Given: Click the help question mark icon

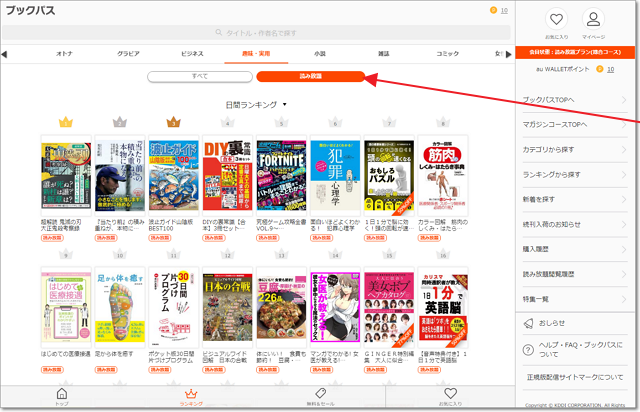Looking at the screenshot, I should coord(530,350).
